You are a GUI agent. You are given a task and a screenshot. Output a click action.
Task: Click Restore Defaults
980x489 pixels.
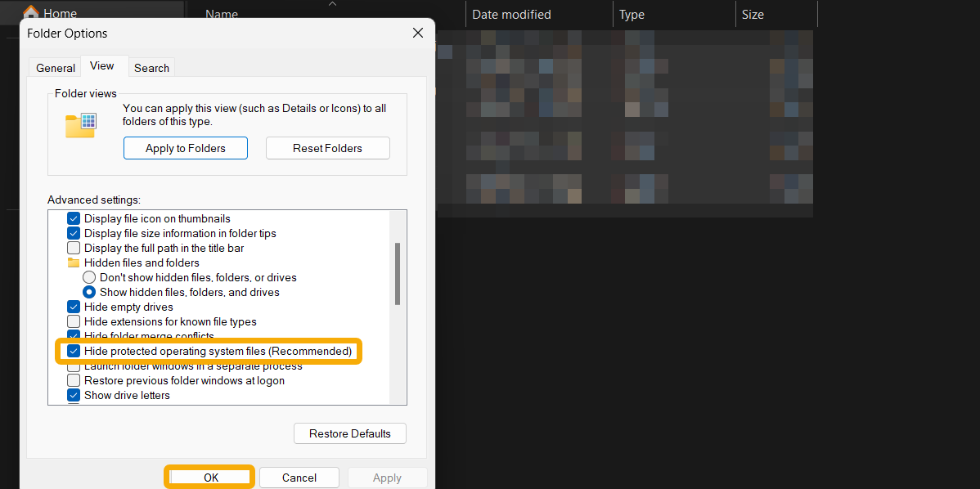point(349,433)
